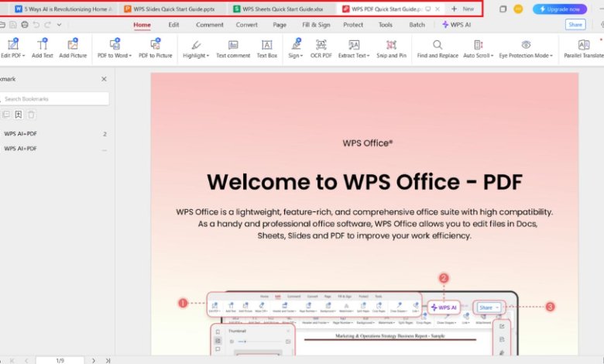Screen dimensions: 604x364
Task: Add a new bookmark with bookmark icon
Action: tap(19, 115)
